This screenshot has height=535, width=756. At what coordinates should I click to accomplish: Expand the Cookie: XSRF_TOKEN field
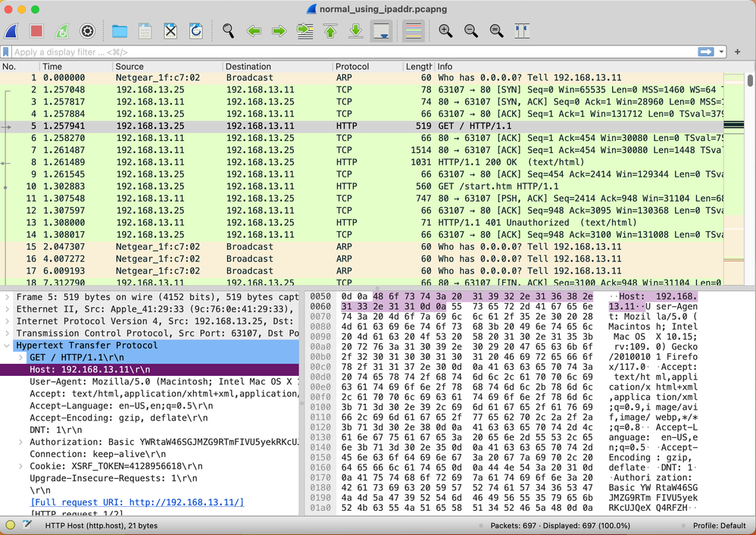[x=20, y=466]
